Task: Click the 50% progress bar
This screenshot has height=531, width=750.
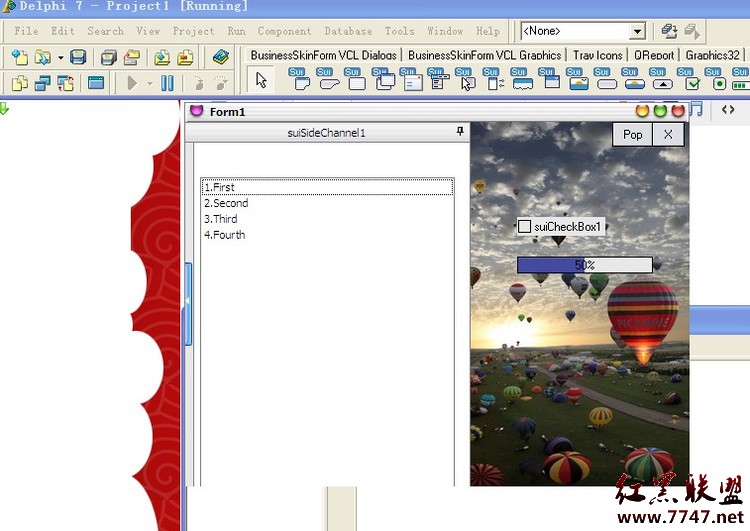Action: coord(585,265)
